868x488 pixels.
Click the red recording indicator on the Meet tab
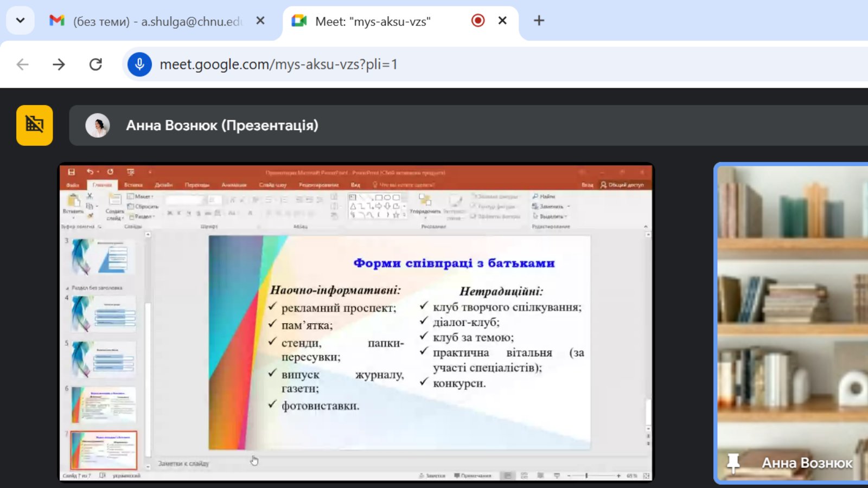click(478, 21)
